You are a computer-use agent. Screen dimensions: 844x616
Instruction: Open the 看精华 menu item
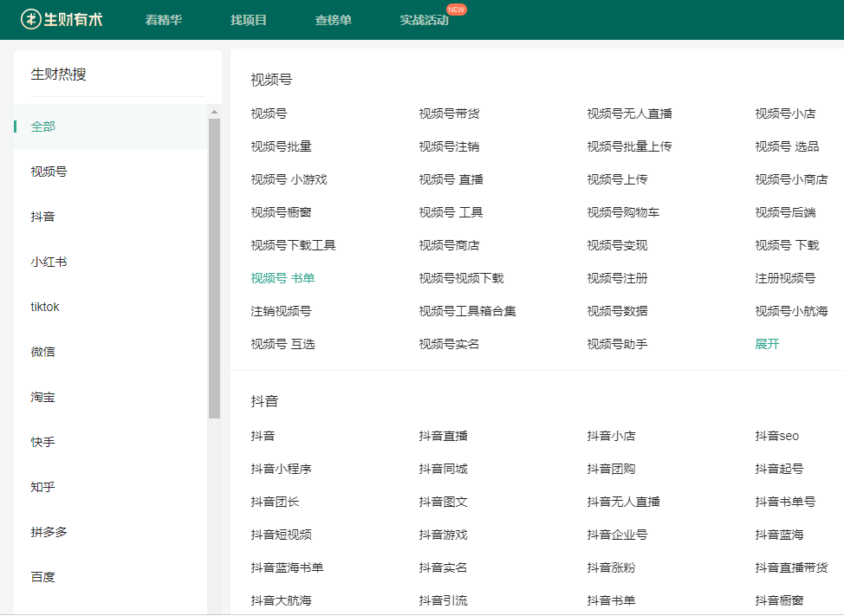[x=164, y=20]
